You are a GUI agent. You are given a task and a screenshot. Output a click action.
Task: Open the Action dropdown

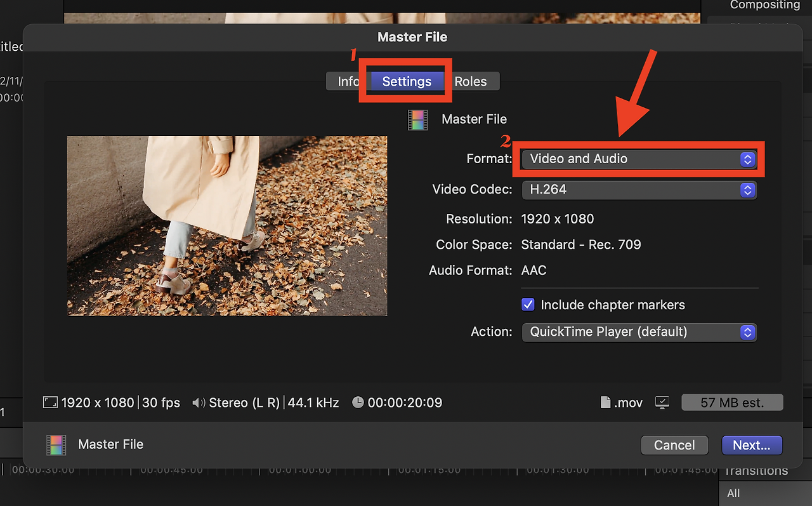639,332
